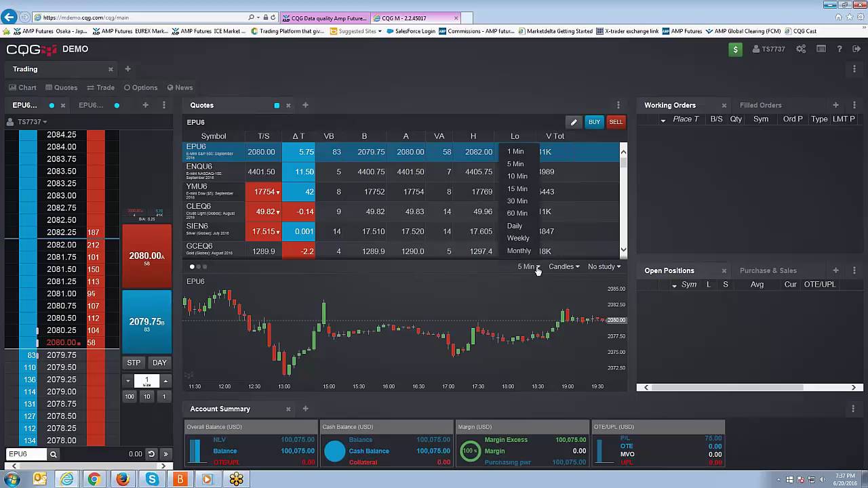Open the three-dot menu of Working Orders panel
Image resolution: width=868 pixels, height=488 pixels.
coord(854,105)
